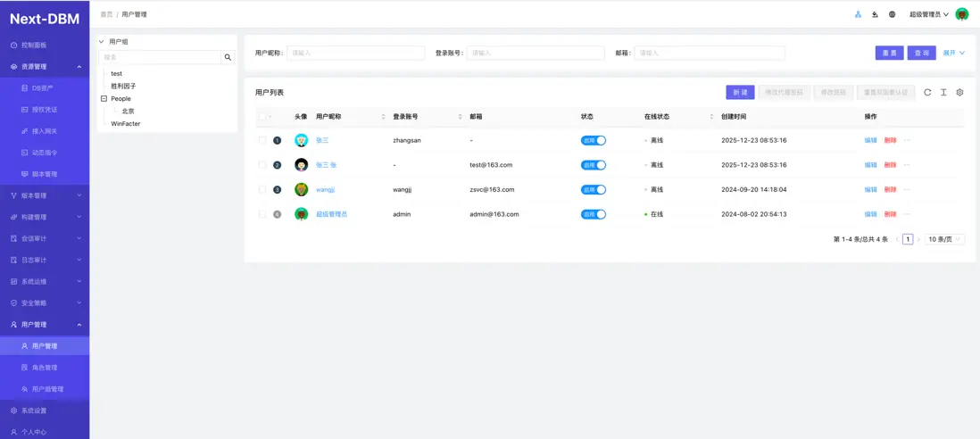Tick the checkbox for the wangjj row
The width and height of the screenshot is (980, 439).
262,189
